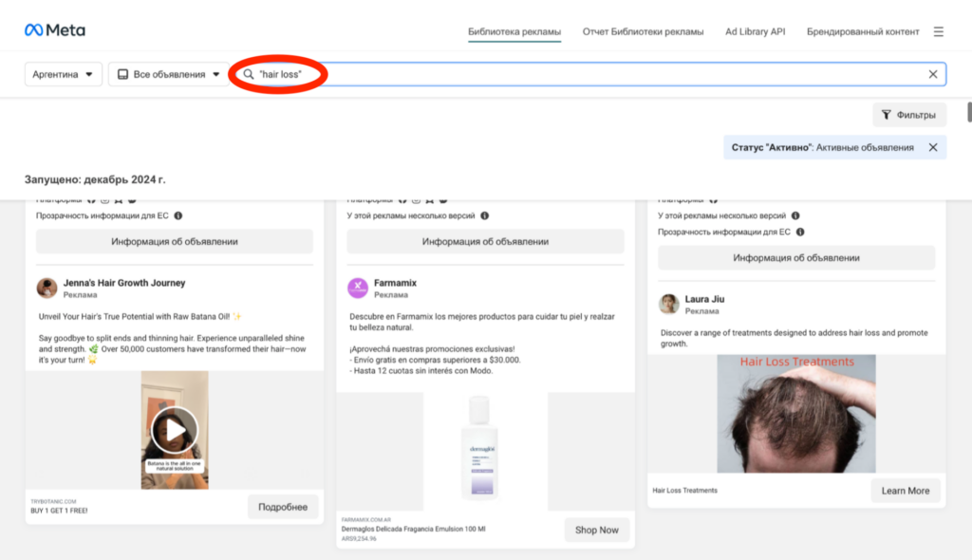Click the BUY 1 GET 1 FREE! text
972x560 pixels.
(59, 511)
